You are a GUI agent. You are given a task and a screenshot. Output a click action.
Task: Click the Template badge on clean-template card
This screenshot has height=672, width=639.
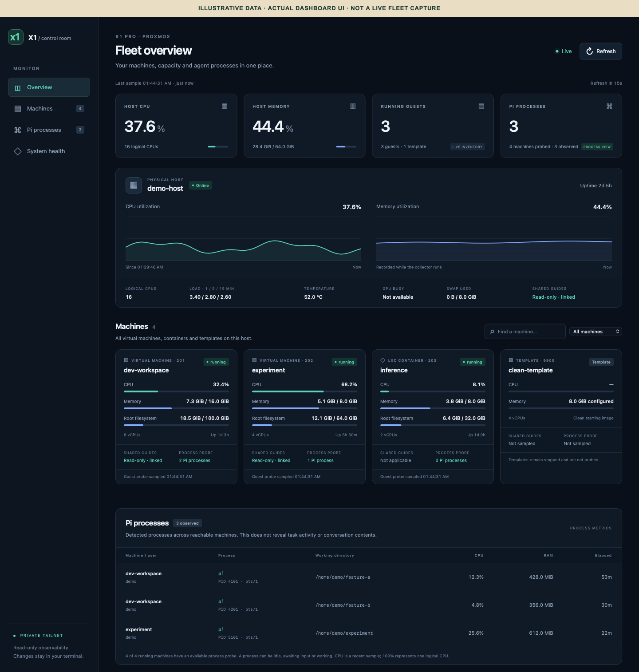(601, 362)
